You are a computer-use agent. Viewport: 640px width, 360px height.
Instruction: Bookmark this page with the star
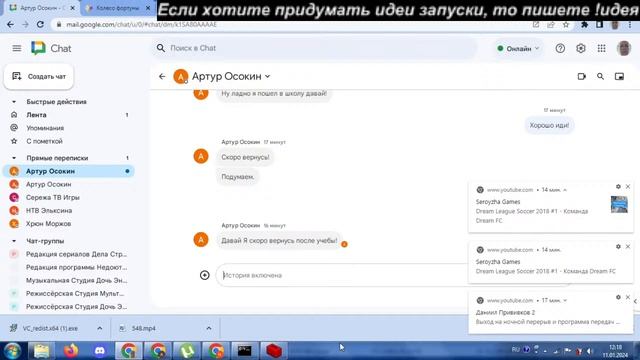click(x=566, y=24)
